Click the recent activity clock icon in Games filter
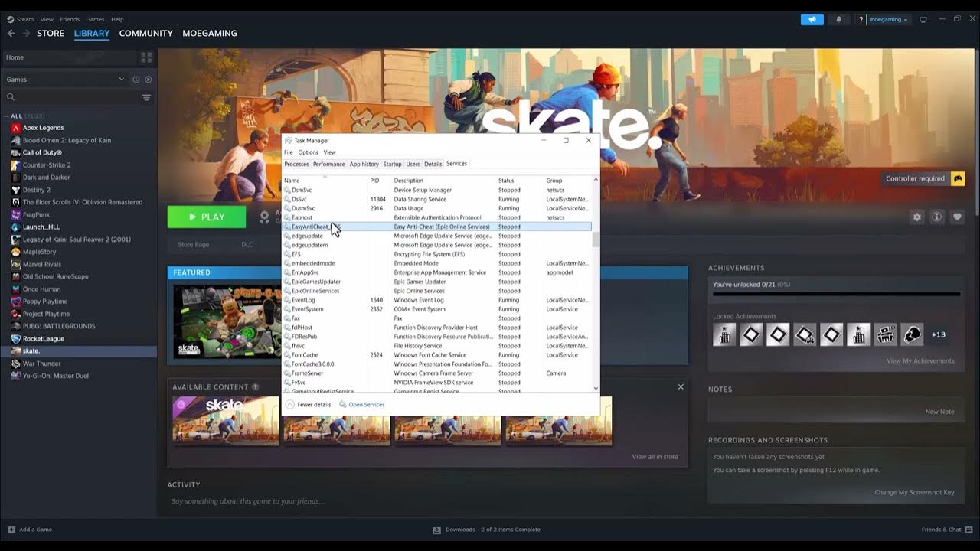The height and width of the screenshot is (551, 980). pos(136,80)
